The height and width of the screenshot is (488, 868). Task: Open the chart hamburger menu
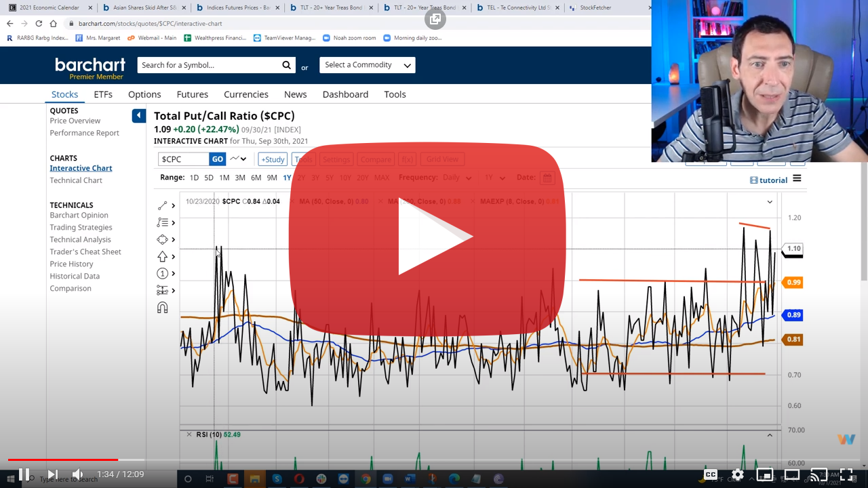tap(797, 179)
